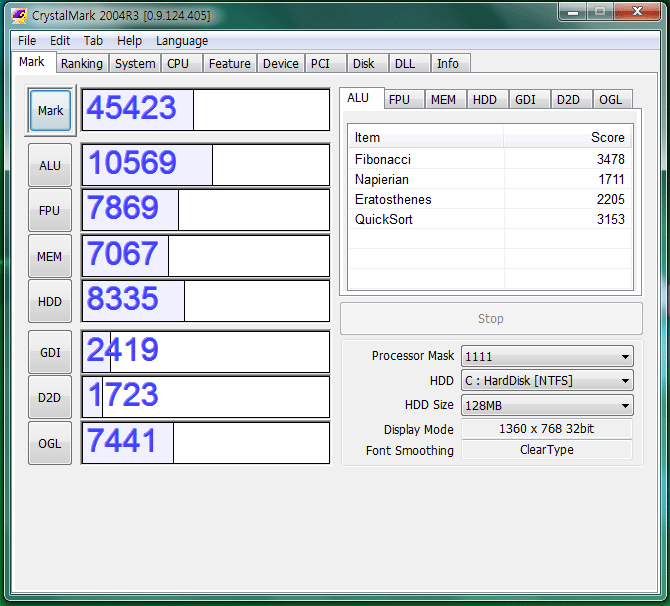Select the Fibonacci row
670x606 pixels.
[x=490, y=159]
